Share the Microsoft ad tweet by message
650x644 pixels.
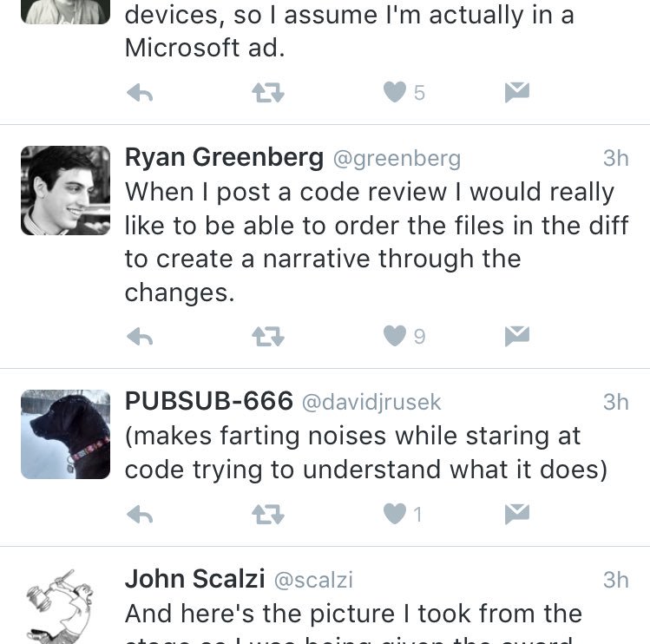517,92
